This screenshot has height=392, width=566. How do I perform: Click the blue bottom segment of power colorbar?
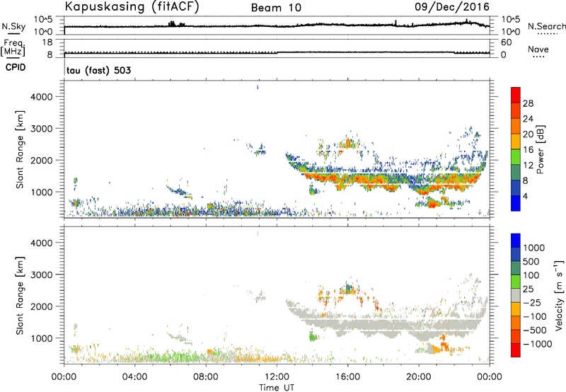(x=516, y=203)
